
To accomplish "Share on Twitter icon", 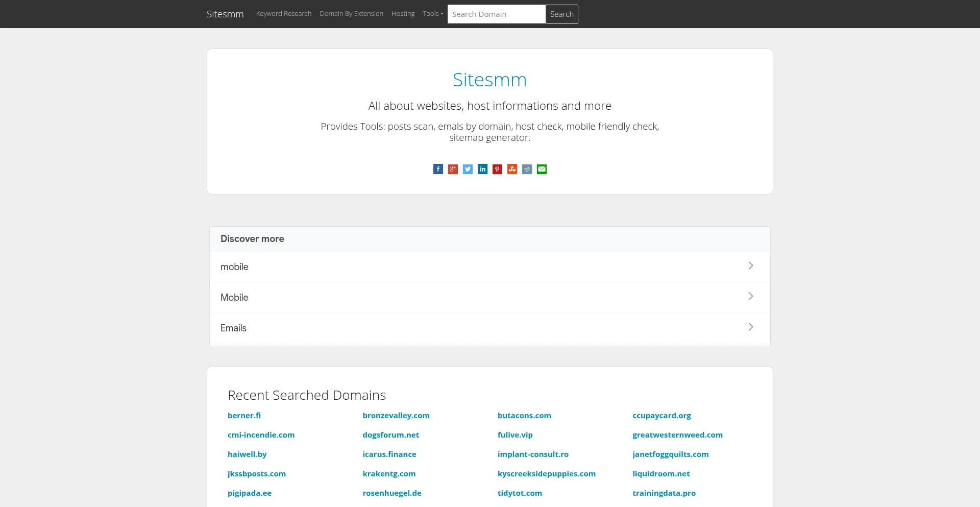I will tap(468, 169).
